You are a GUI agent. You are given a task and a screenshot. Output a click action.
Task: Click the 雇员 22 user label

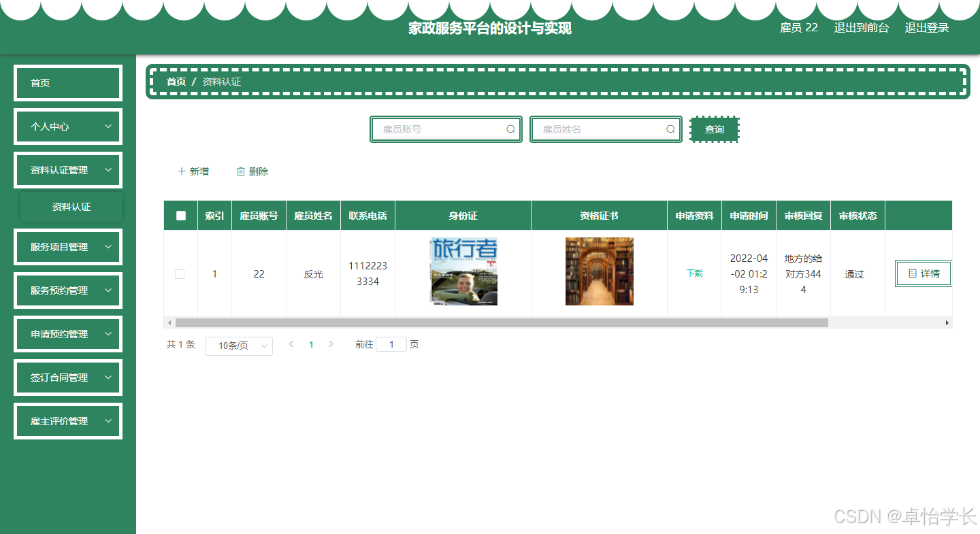click(799, 28)
